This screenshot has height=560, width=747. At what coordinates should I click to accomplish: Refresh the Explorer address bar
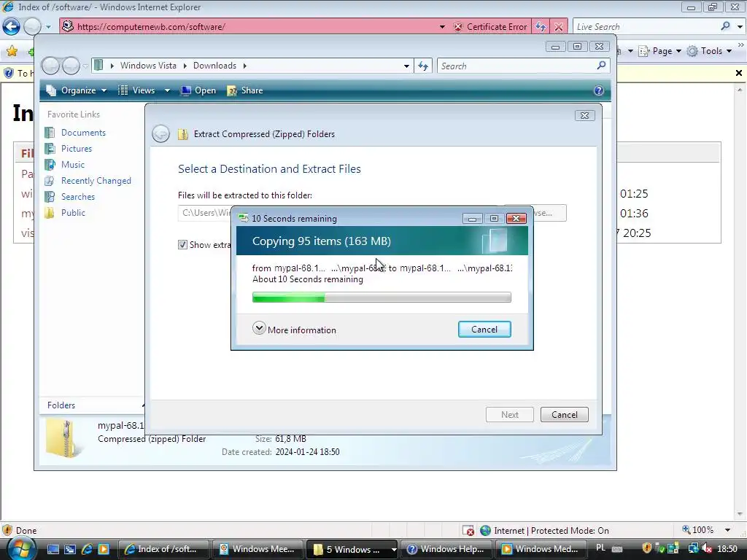click(x=423, y=66)
